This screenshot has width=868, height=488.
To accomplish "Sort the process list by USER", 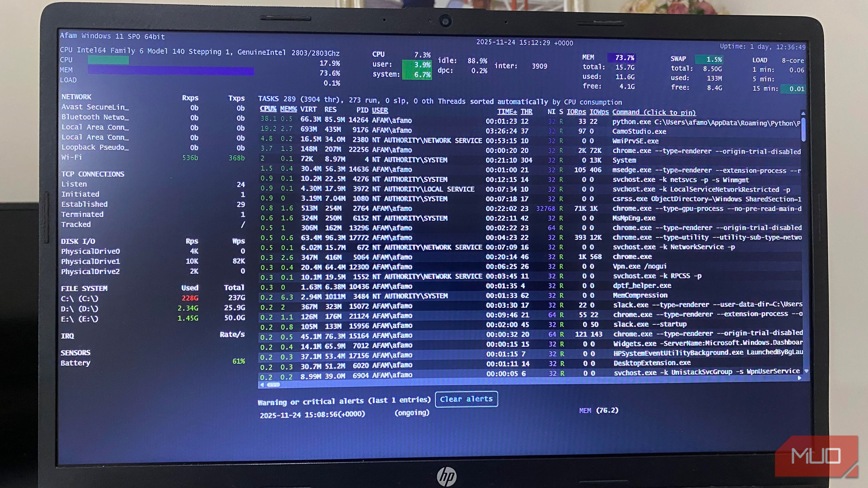I will (x=380, y=110).
